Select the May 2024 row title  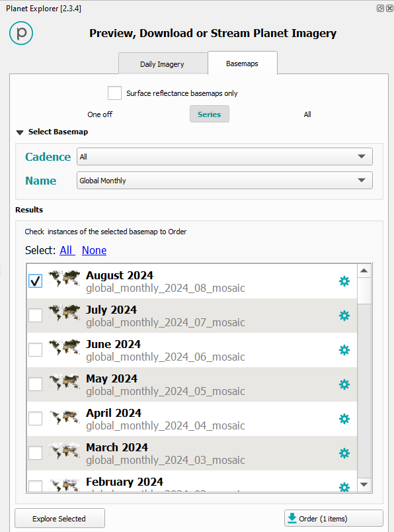tap(112, 378)
